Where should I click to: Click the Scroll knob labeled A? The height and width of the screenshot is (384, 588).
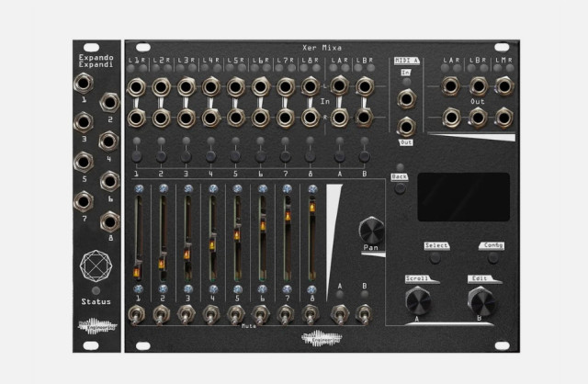418,301
